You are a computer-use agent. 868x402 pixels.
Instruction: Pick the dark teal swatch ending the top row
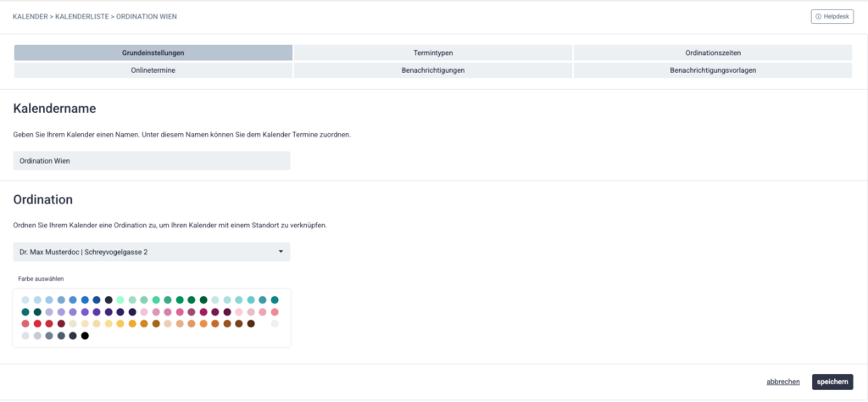pos(275,300)
